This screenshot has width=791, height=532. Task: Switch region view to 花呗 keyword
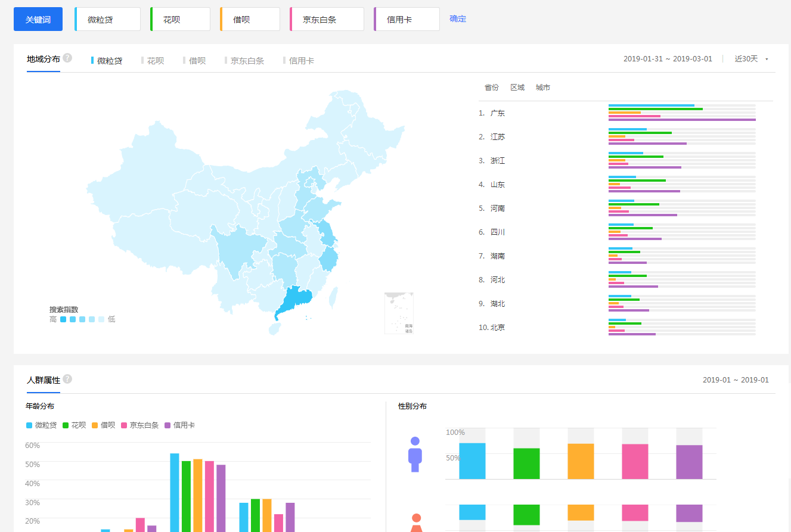(x=153, y=61)
